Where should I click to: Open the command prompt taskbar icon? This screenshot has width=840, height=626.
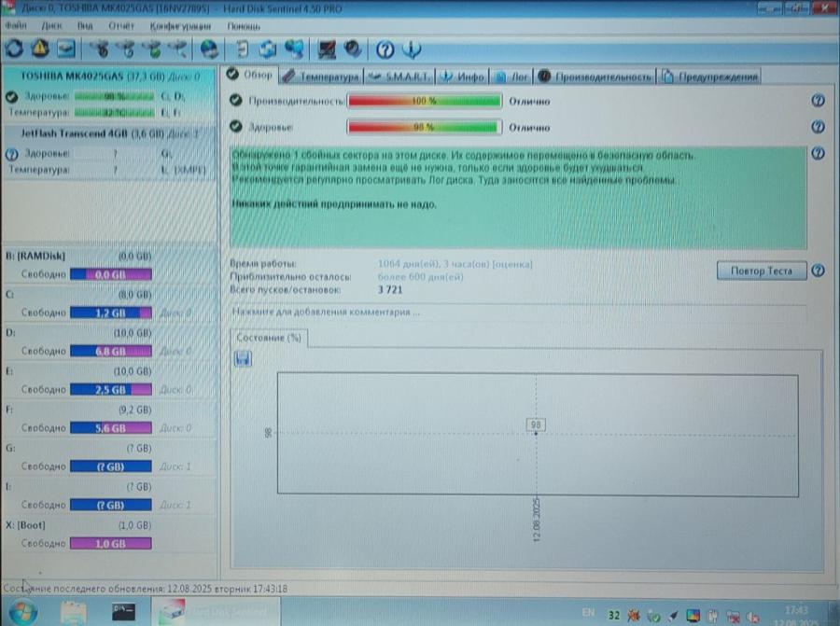pyautogui.click(x=124, y=612)
